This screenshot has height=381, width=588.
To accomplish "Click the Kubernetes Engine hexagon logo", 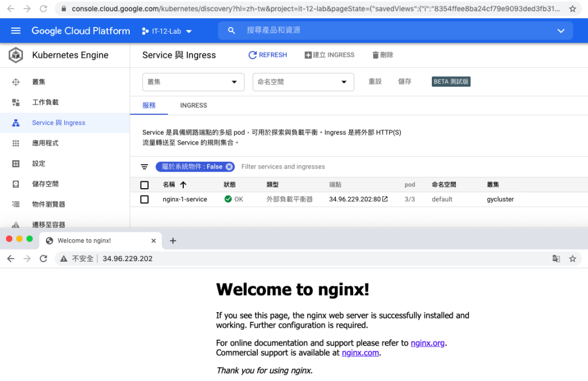I will click(16, 55).
